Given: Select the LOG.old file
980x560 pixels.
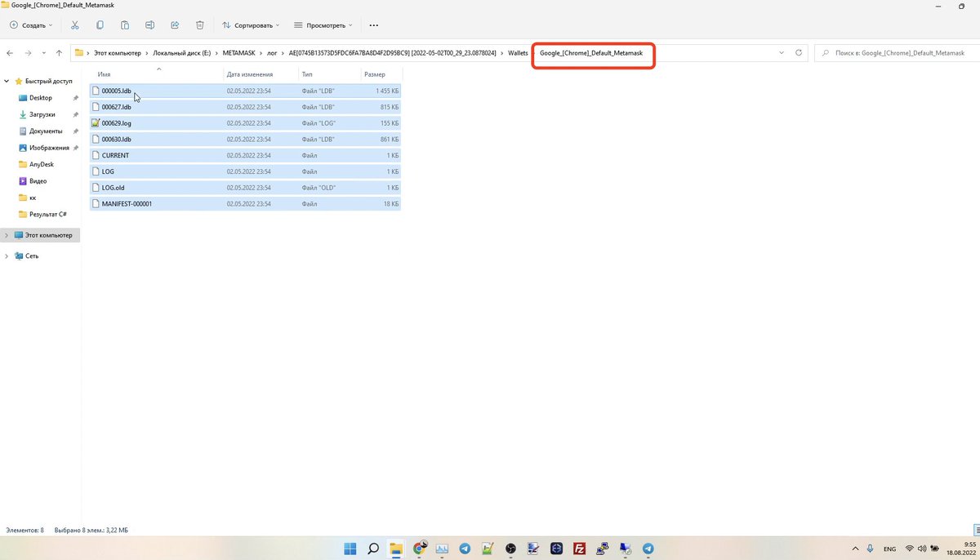Looking at the screenshot, I should pos(245,188).
